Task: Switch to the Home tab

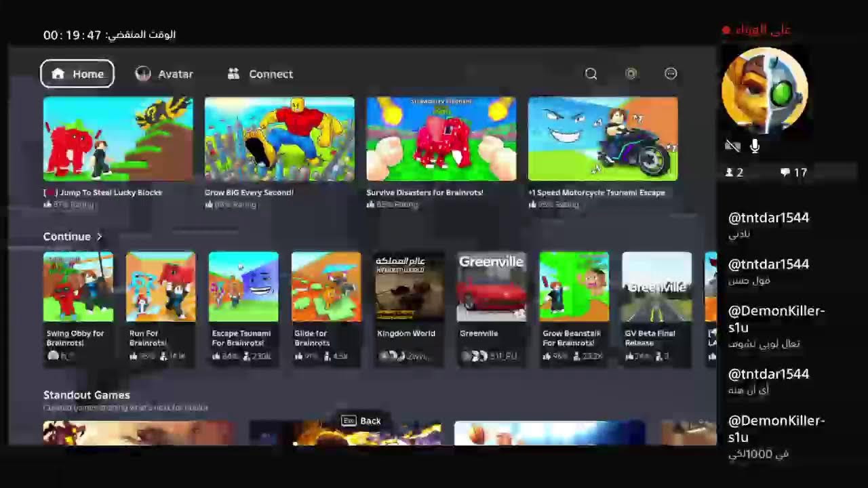Action: coord(77,74)
